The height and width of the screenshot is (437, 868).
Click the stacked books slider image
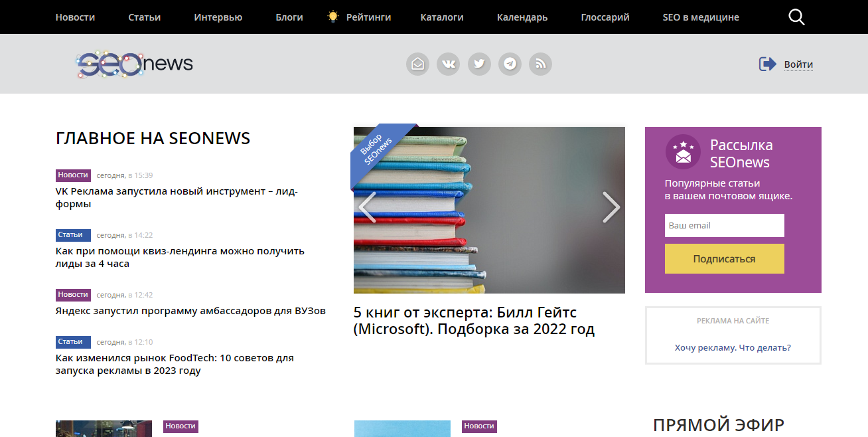pyautogui.click(x=489, y=210)
